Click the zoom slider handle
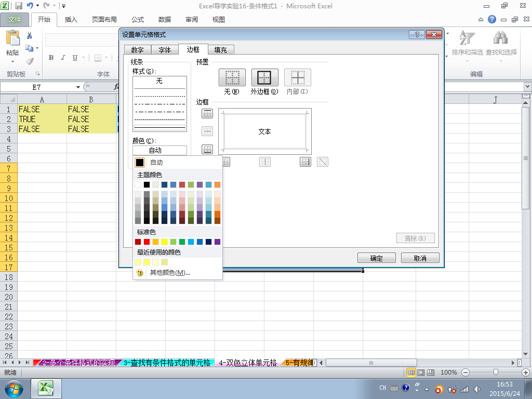Screen dimensions: 532x399 496,373
